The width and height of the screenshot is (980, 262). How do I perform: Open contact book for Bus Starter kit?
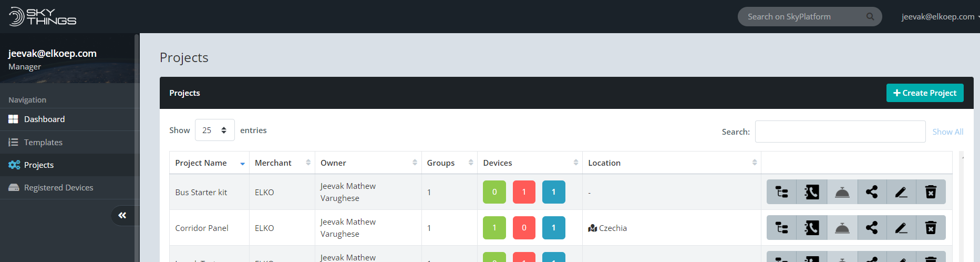pyautogui.click(x=812, y=192)
